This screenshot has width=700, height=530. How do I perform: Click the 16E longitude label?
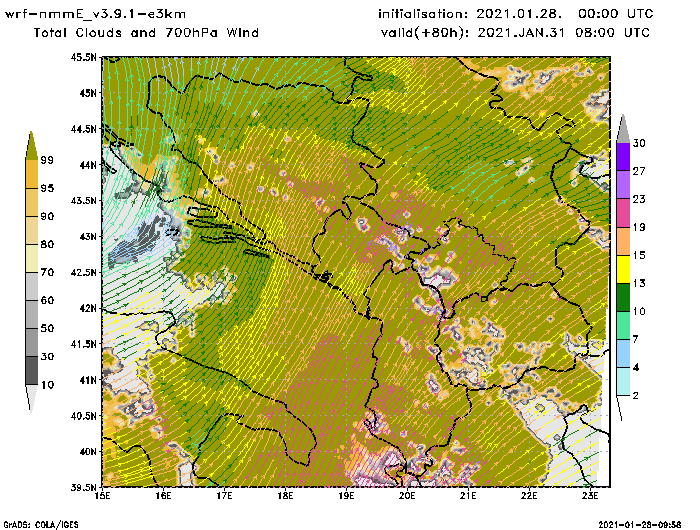(x=163, y=496)
